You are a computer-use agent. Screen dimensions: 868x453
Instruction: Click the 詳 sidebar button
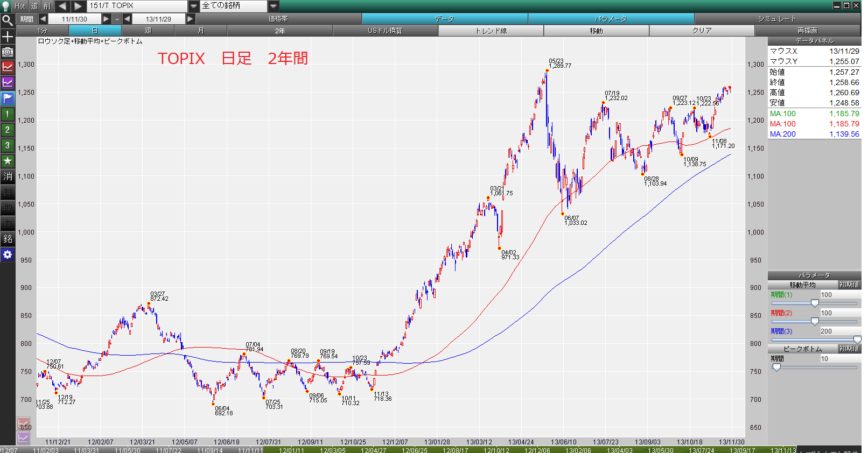click(8, 192)
